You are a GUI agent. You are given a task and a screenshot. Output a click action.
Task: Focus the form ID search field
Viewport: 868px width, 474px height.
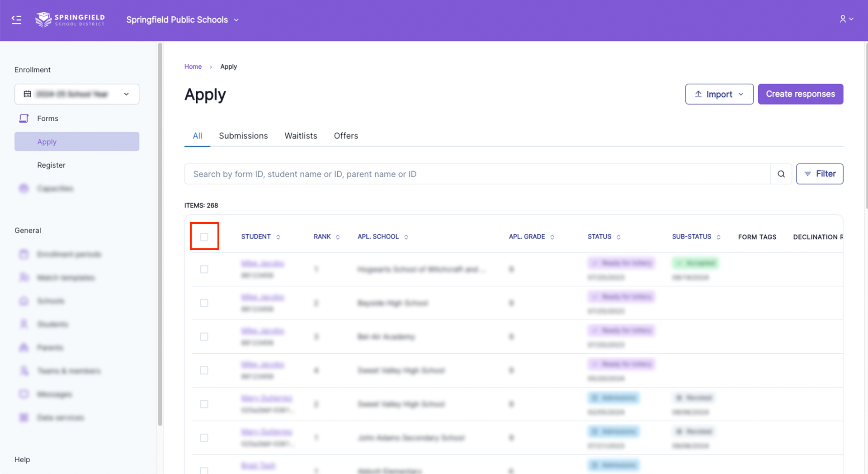pyautogui.click(x=477, y=174)
